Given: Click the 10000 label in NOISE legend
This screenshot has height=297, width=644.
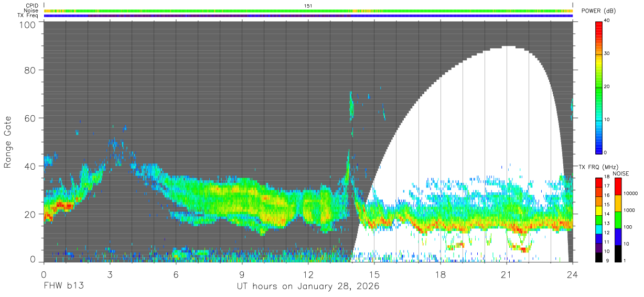Looking at the screenshot, I should click(631, 193).
